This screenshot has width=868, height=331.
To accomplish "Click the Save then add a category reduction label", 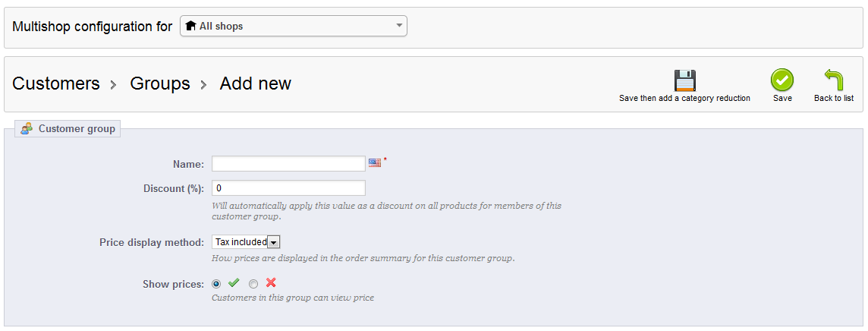I will click(x=684, y=98).
